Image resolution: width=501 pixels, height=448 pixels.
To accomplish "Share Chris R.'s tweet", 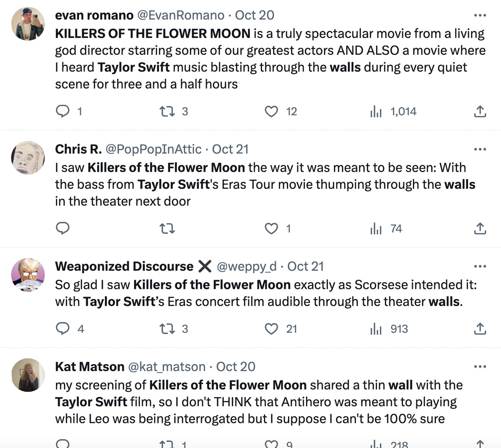I will [480, 228].
